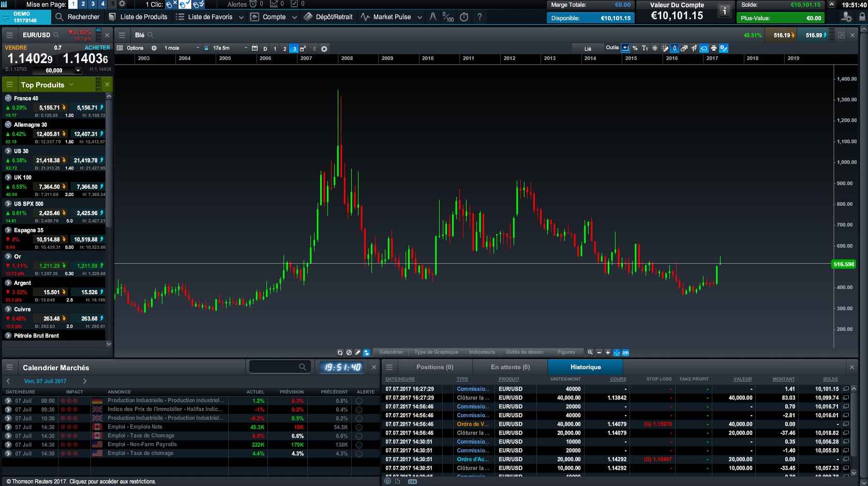The image size is (868, 486).
Task: Click the help question mark icon
Action: point(480,17)
